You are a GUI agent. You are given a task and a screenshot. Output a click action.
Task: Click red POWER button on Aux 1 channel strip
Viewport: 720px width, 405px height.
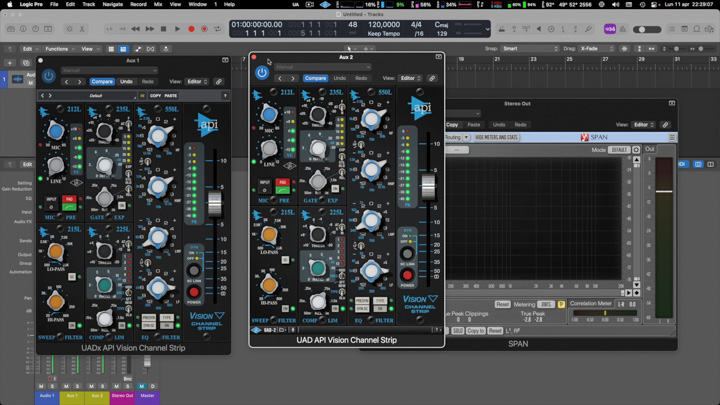[x=194, y=292]
